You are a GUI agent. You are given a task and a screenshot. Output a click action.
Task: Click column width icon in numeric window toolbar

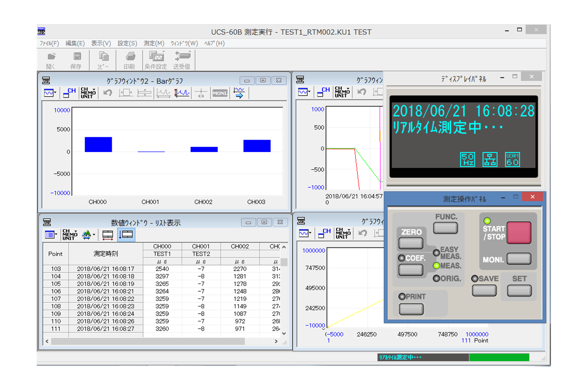tap(108, 235)
